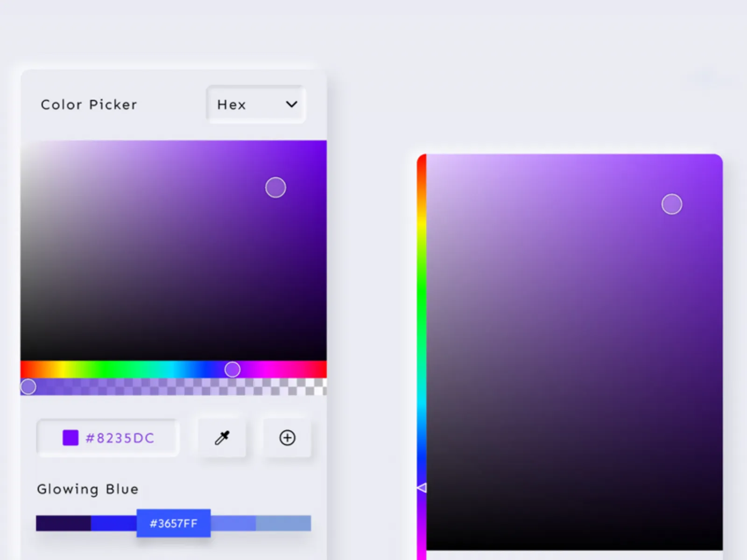Click the opacity slider handle
Image resolution: width=747 pixels, height=560 pixels.
[x=28, y=386]
